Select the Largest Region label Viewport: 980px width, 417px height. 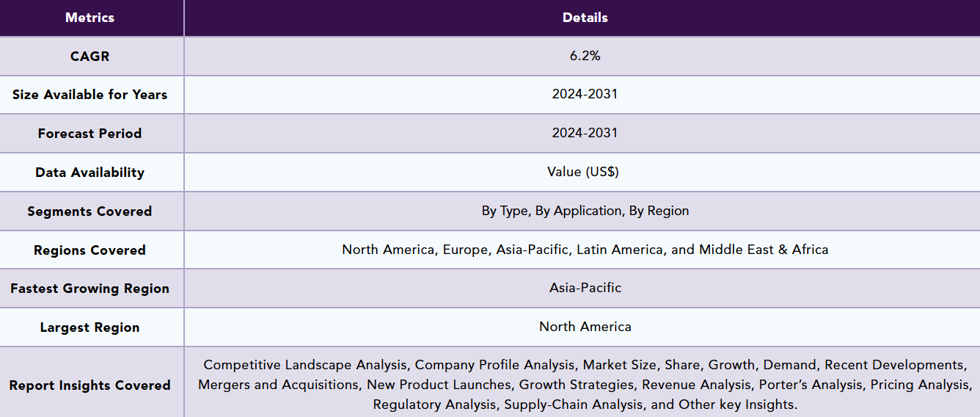click(x=89, y=327)
